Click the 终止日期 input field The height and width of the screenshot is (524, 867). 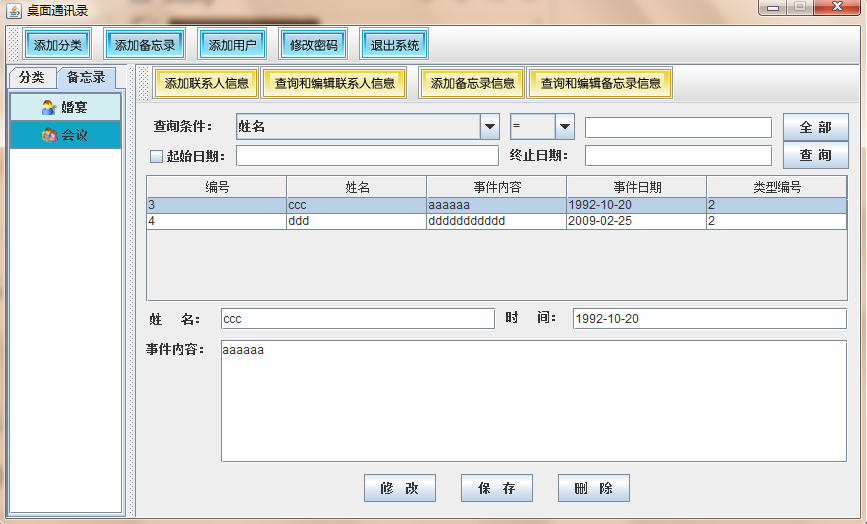tap(678, 155)
